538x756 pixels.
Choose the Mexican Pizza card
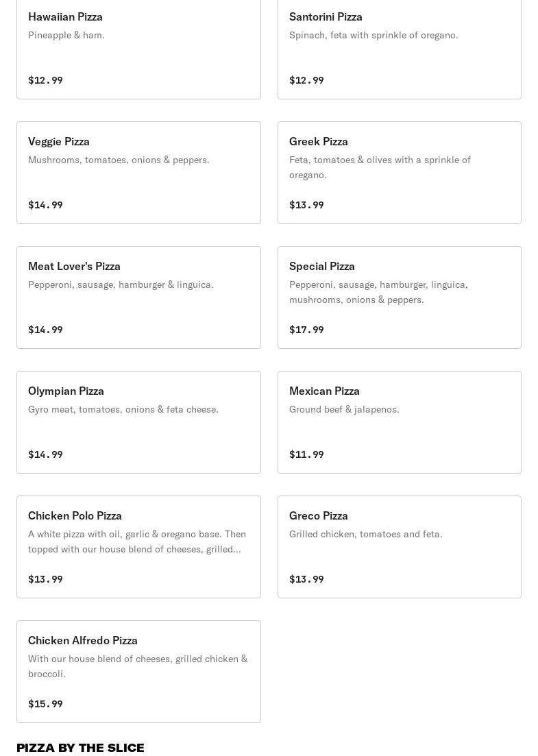tap(399, 422)
